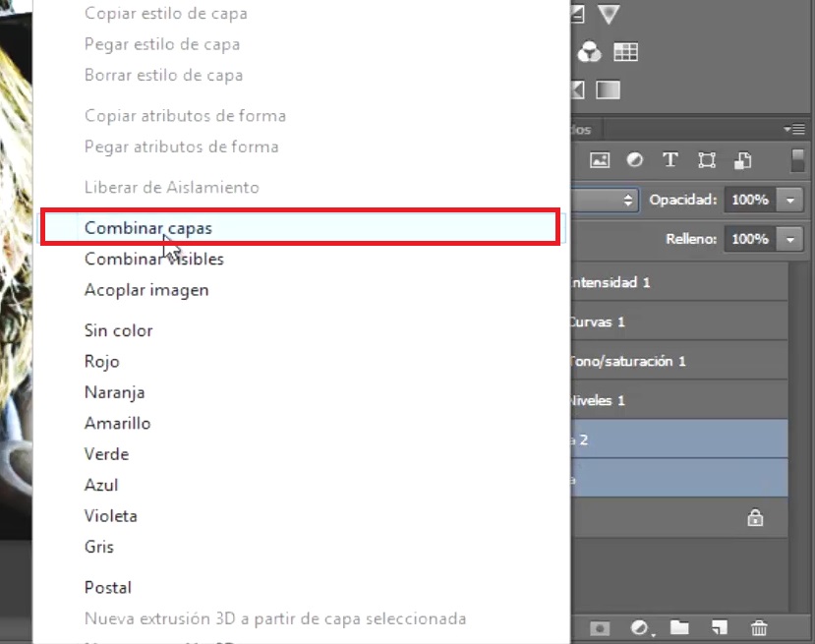Create a new layer icon
Viewport: 815px width, 644px height.
(x=719, y=628)
